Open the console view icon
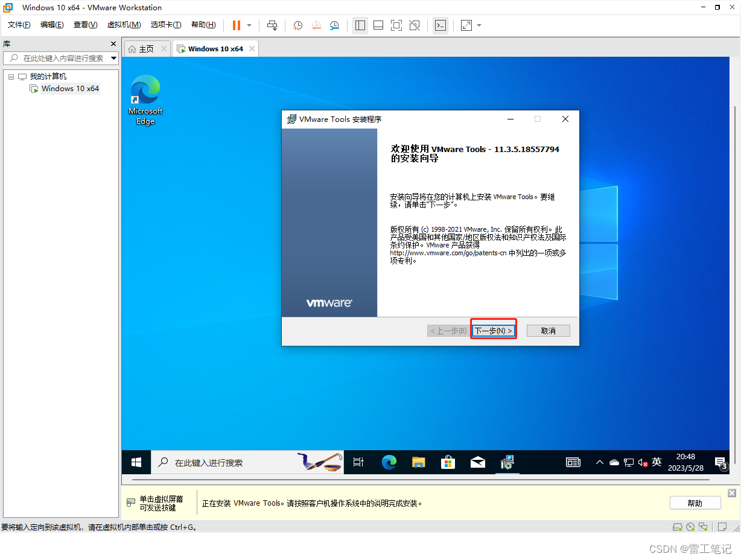The image size is (741, 560). click(x=441, y=25)
